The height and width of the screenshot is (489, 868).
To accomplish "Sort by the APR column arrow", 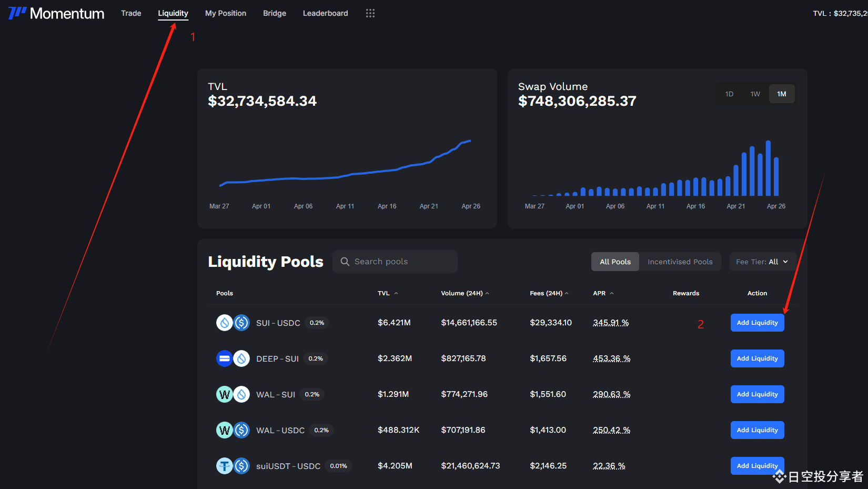I will pyautogui.click(x=612, y=293).
